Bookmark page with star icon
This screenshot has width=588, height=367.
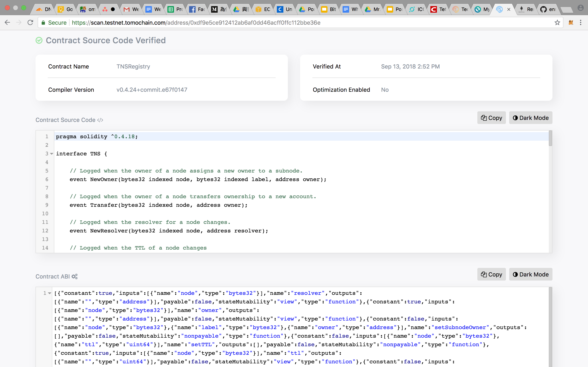coord(557,23)
